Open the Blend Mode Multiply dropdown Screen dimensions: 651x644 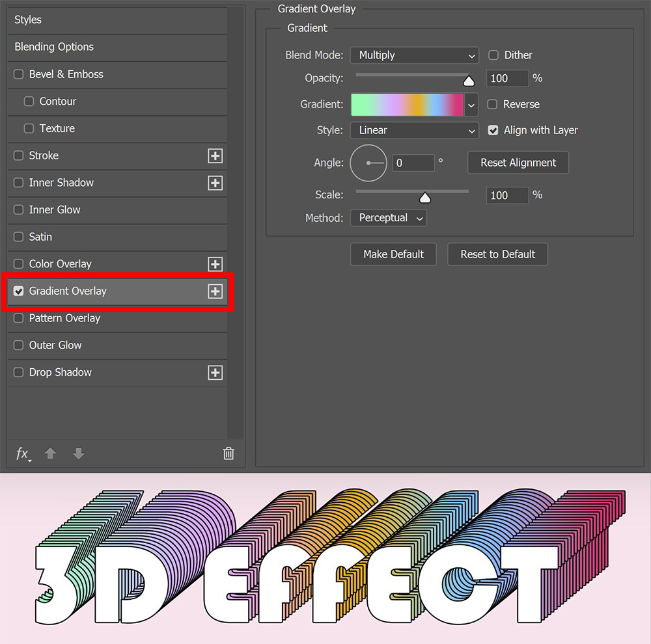point(414,55)
